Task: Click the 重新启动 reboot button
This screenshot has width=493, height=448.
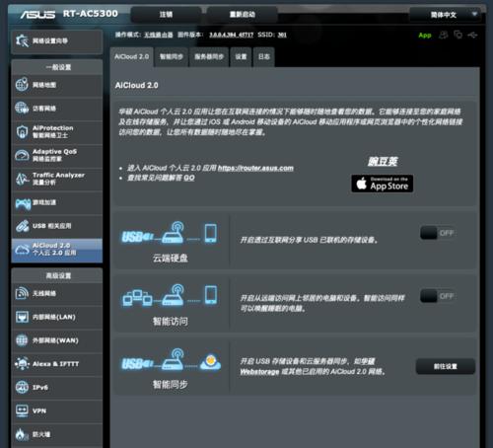Action: point(243,15)
